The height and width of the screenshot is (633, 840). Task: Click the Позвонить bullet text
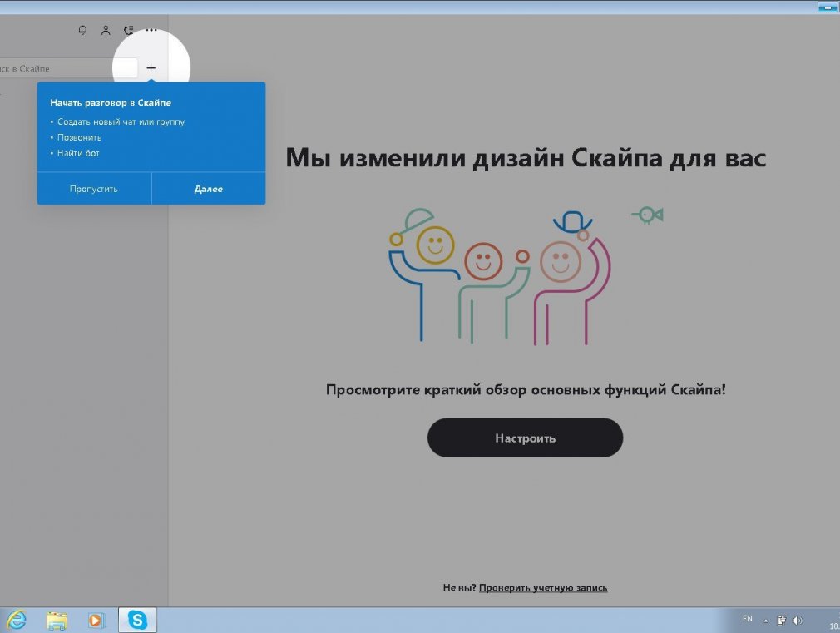point(79,137)
